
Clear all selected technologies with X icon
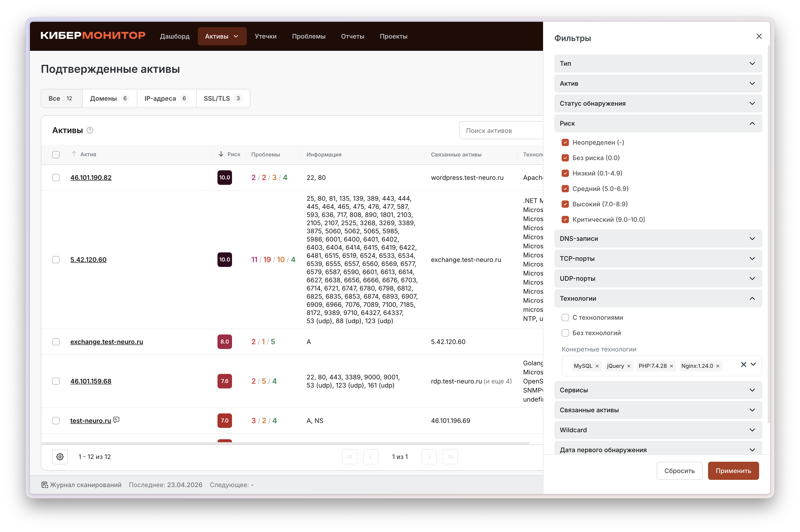tap(743, 364)
